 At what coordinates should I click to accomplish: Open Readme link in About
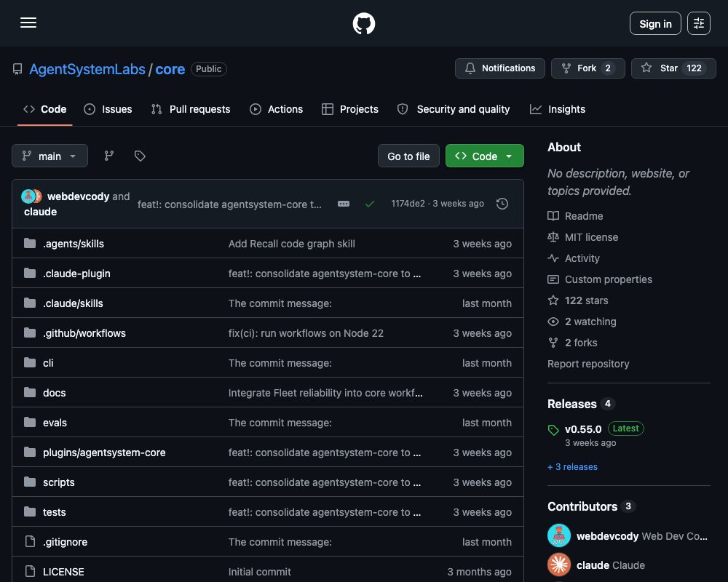click(x=576, y=216)
